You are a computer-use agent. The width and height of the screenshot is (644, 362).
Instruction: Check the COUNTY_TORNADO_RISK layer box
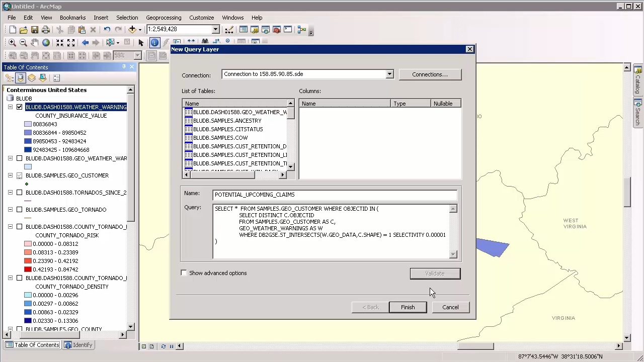[19, 227]
